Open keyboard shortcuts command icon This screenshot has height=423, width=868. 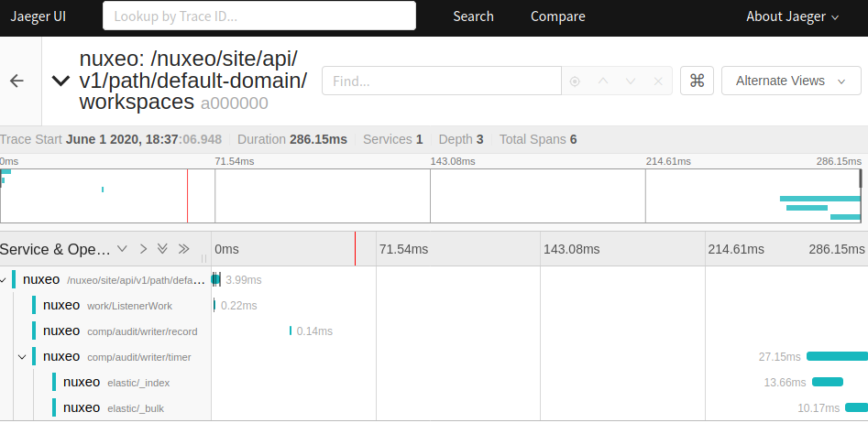[697, 81]
